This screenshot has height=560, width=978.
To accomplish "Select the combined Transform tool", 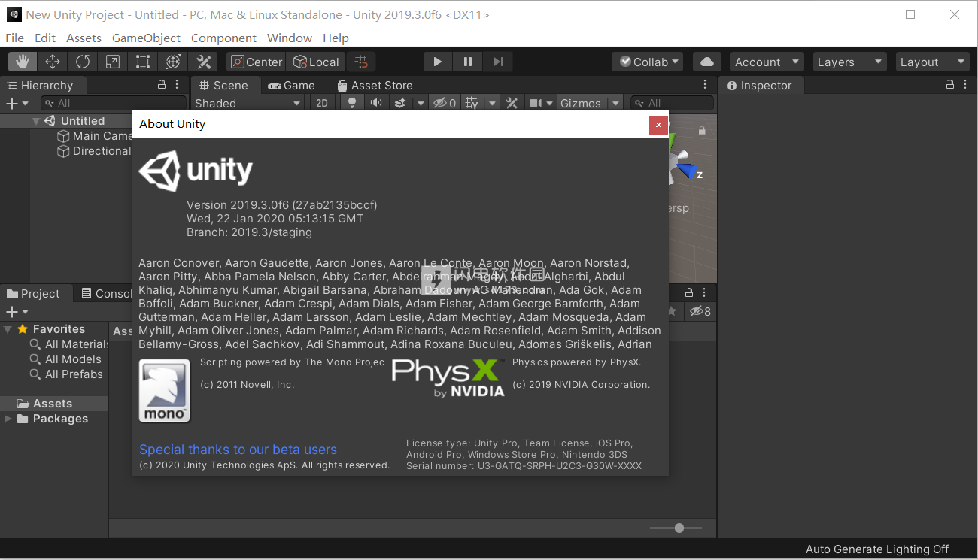I will (x=173, y=62).
